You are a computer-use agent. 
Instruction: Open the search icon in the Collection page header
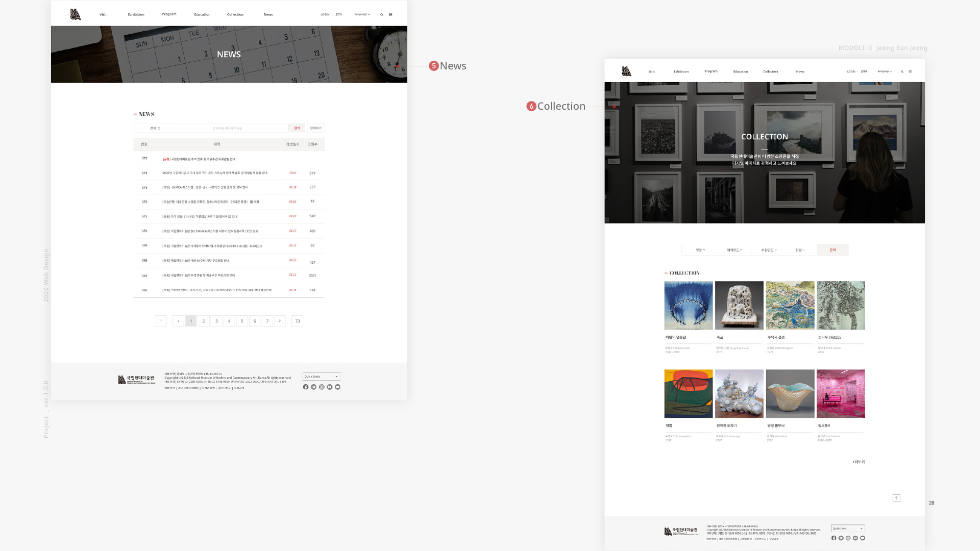click(x=902, y=72)
